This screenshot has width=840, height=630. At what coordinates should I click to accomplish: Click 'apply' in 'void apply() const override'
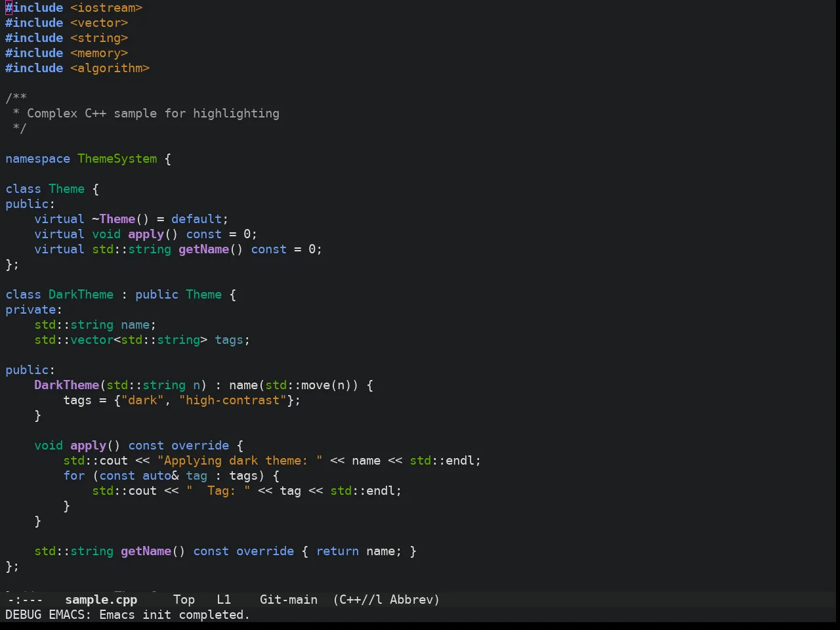click(x=88, y=446)
